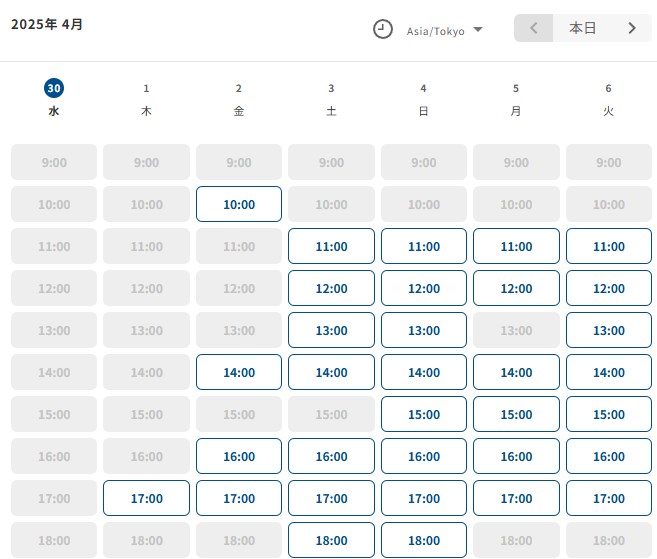Select Tuesday the 6th 13:00 slot
The width and height of the screenshot is (657, 559).
(x=608, y=330)
